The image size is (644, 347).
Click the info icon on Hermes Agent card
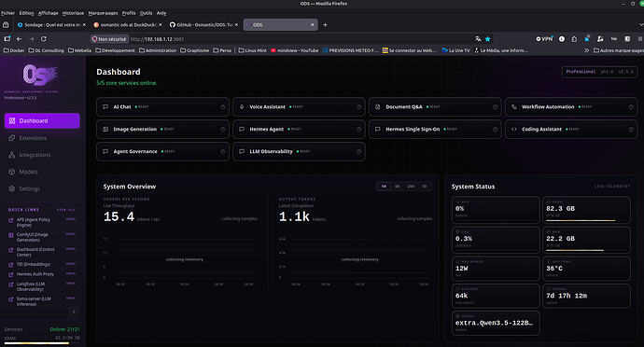358,130
